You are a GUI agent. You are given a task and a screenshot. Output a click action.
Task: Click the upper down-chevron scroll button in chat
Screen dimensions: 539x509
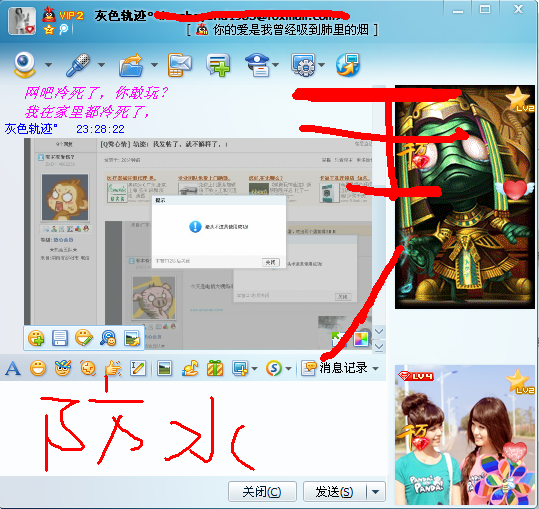379,332
